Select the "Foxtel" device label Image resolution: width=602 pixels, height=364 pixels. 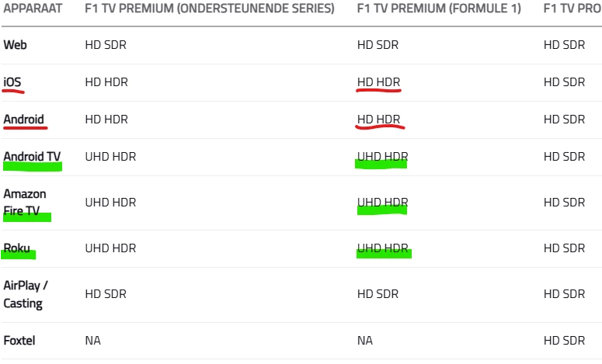click(x=19, y=340)
